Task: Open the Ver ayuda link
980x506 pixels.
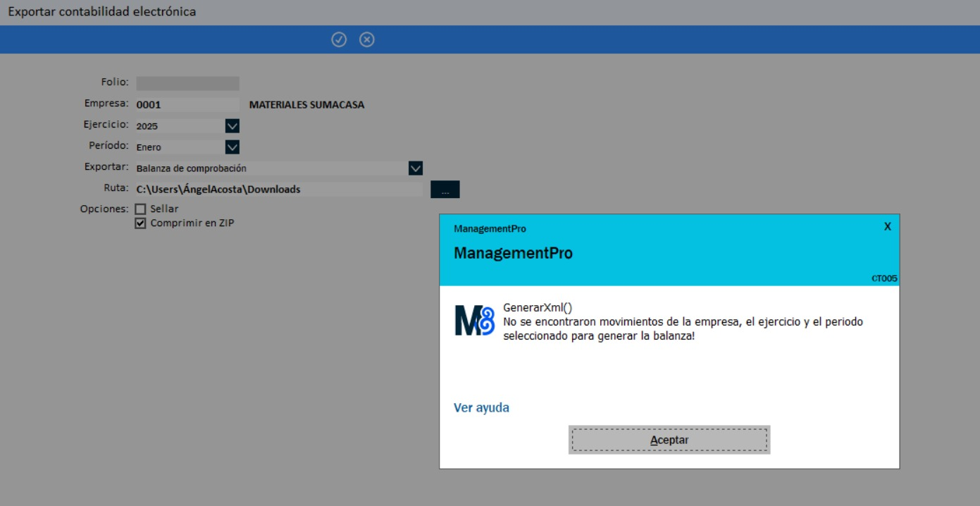Action: click(481, 408)
